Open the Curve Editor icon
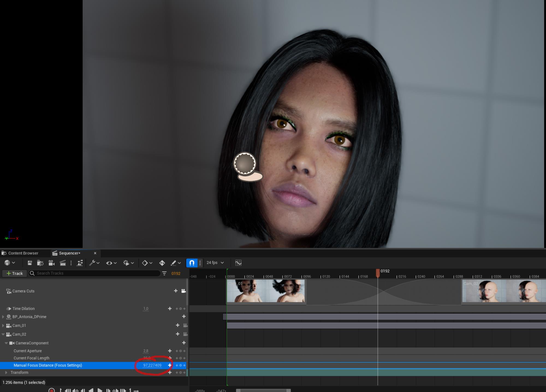This screenshot has height=392, width=546. click(x=238, y=263)
